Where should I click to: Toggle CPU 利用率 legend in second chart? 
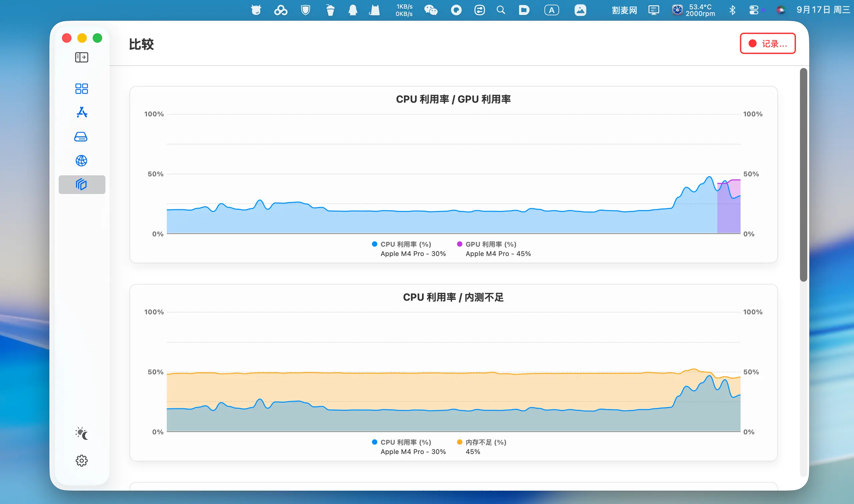(x=405, y=442)
